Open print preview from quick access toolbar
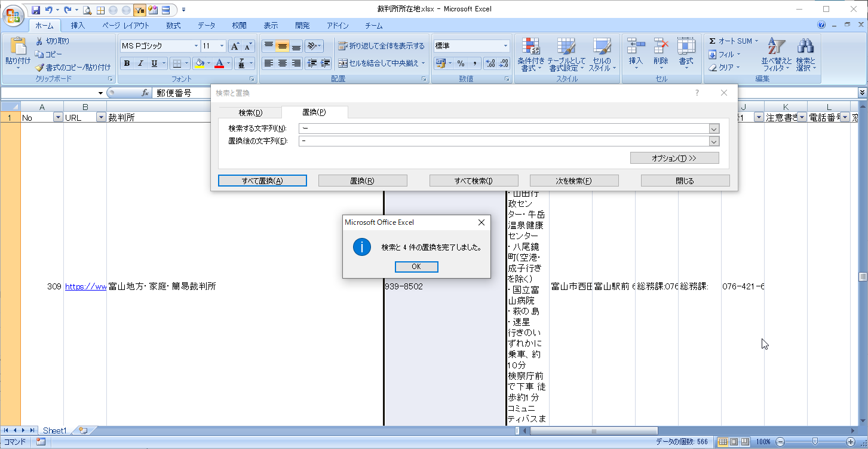This screenshot has height=449, width=868. click(x=88, y=10)
